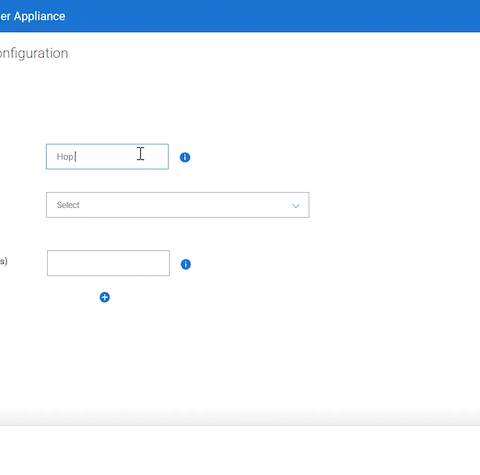Open tooltip via the blue "i" next to the Hop input
The height and width of the screenshot is (475, 480).
185,157
